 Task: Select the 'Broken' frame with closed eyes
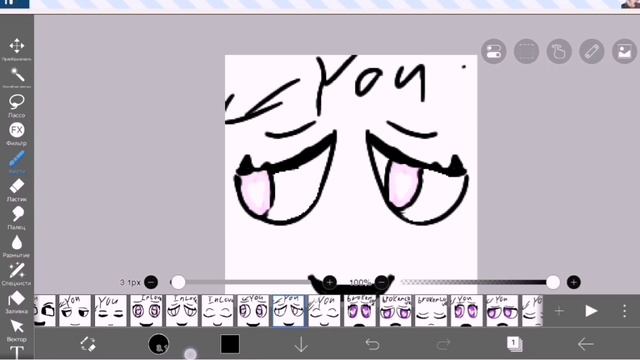point(431,311)
